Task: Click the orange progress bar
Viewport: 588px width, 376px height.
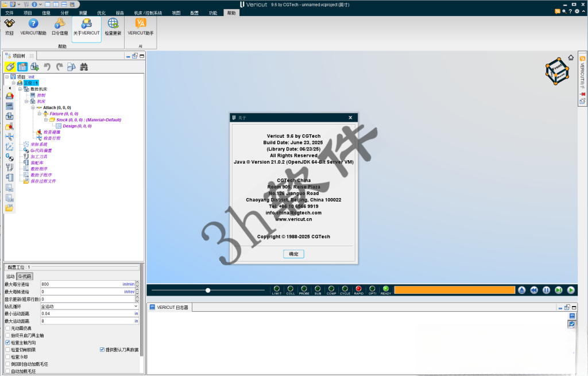Action: pyautogui.click(x=455, y=290)
